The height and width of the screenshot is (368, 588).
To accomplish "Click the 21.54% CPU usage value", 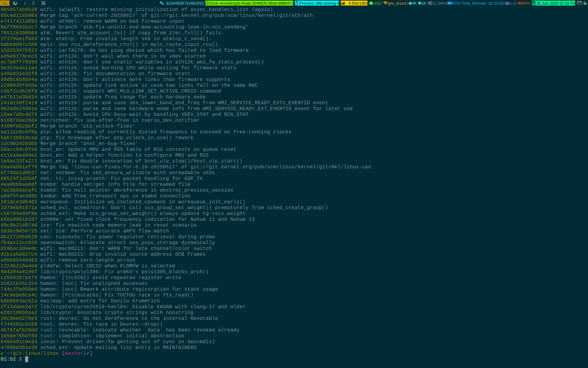I will (439, 3).
